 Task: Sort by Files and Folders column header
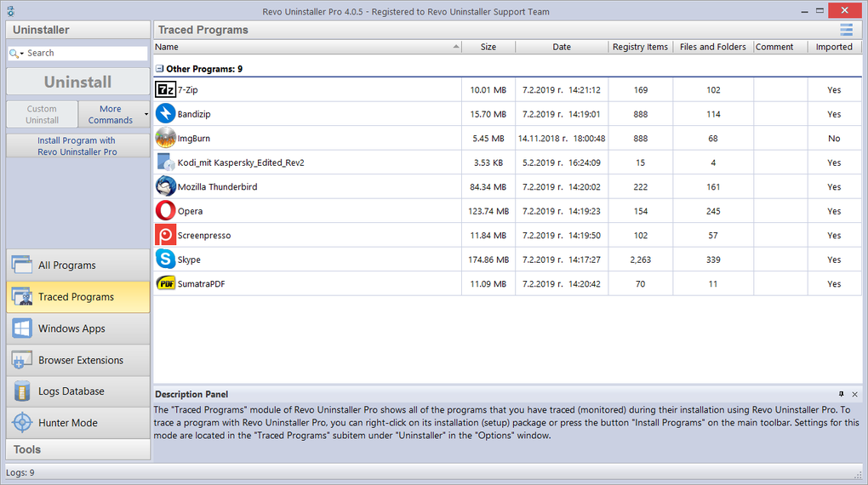[713, 47]
